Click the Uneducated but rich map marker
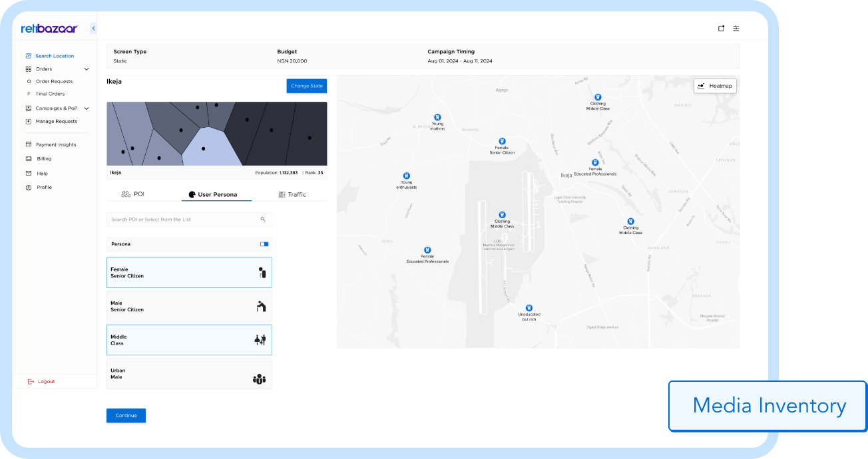868x459 pixels. (529, 308)
